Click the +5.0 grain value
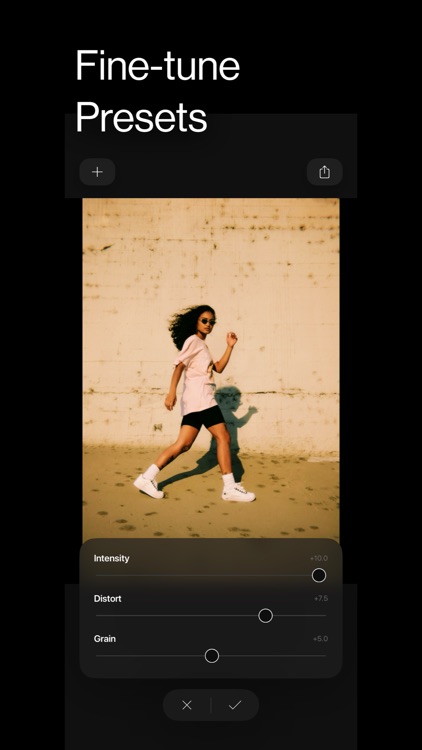The width and height of the screenshot is (422, 750). (320, 639)
